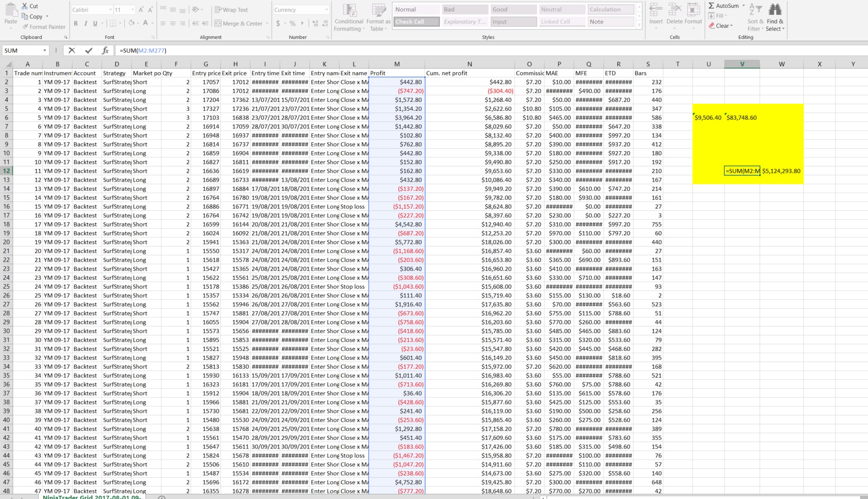Viewport: 868px width, 499px height.
Task: Select column M header
Action: (x=397, y=64)
